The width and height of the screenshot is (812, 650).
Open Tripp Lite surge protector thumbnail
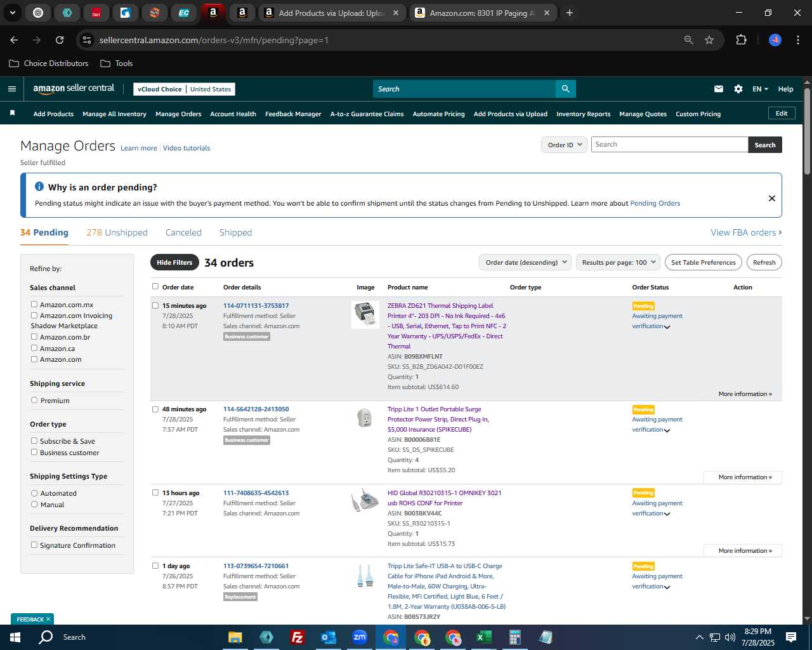[x=365, y=418]
